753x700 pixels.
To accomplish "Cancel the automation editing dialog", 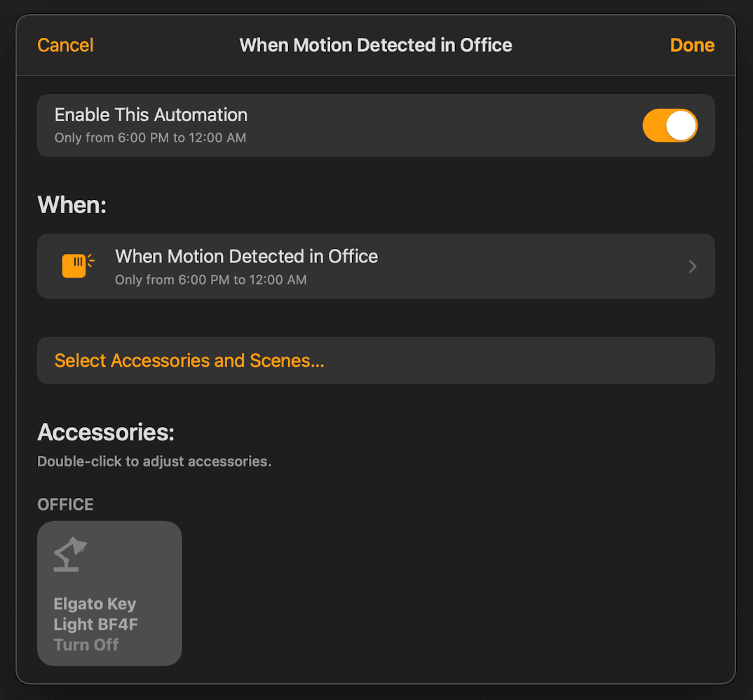I will point(65,45).
